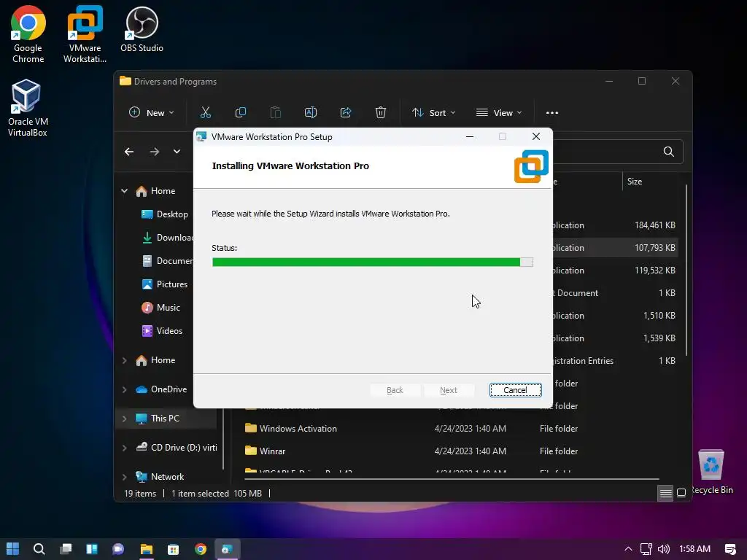
Task: Select VMware installer taskbar item
Action: 228,549
